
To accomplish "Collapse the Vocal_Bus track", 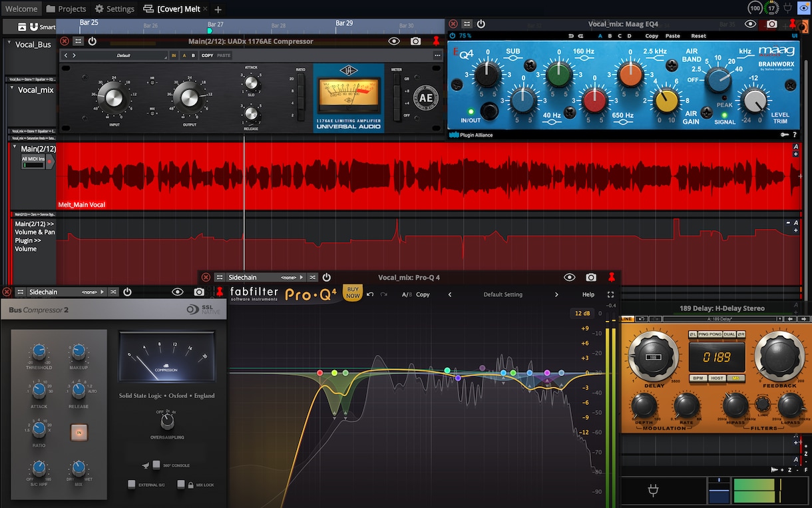I will click(x=9, y=43).
